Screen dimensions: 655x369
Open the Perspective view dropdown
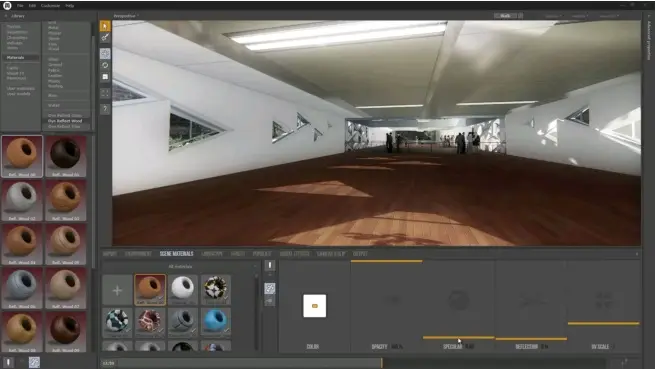[x=126, y=16]
